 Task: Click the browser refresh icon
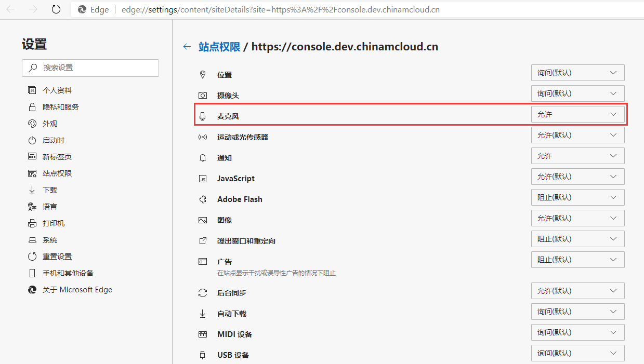coord(56,10)
